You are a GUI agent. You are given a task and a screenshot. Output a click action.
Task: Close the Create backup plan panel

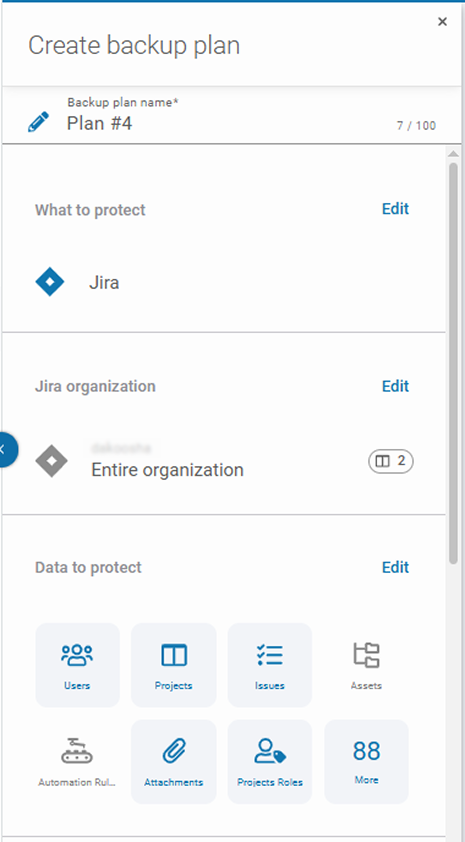click(x=442, y=21)
